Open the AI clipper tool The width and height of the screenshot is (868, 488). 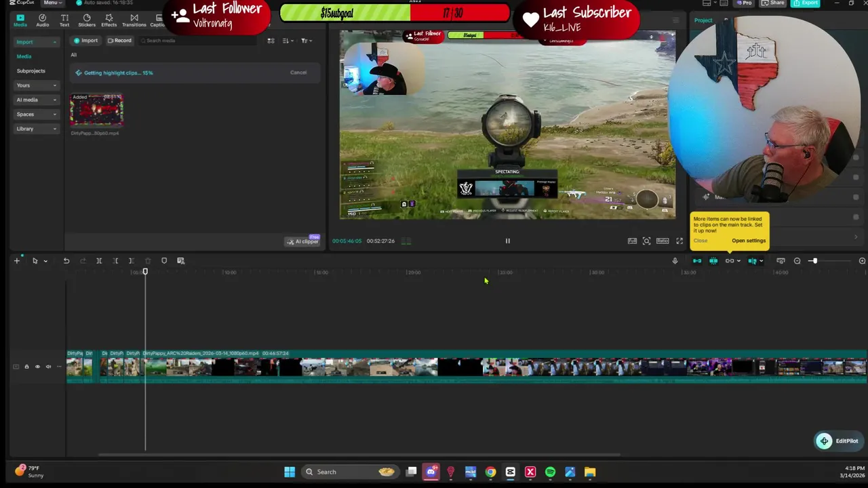tap(302, 241)
